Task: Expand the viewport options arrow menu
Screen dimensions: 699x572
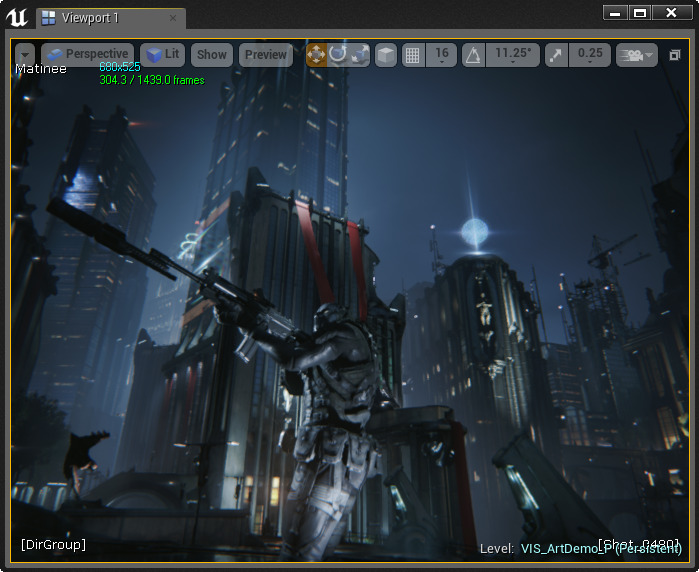Action: click(x=25, y=55)
